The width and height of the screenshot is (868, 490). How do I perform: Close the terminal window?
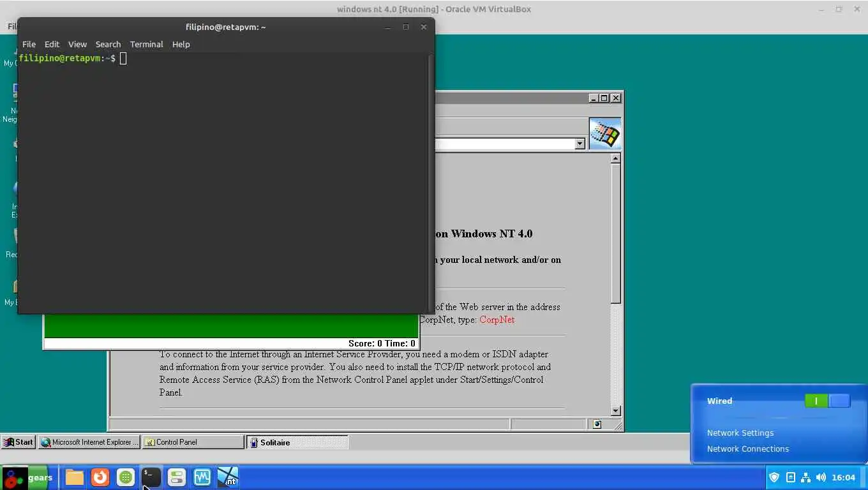pos(423,27)
